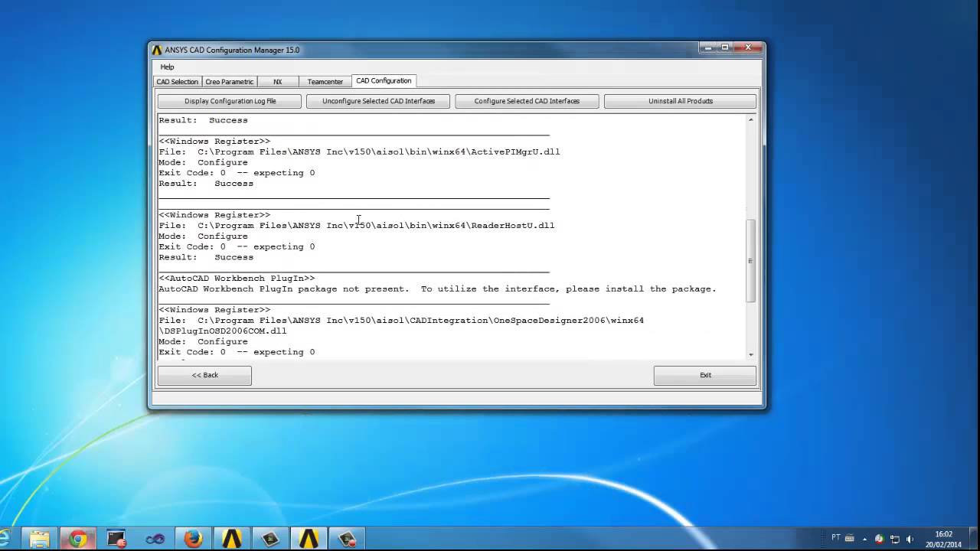Click the PT language indicator
The image size is (980, 551).
836,537
